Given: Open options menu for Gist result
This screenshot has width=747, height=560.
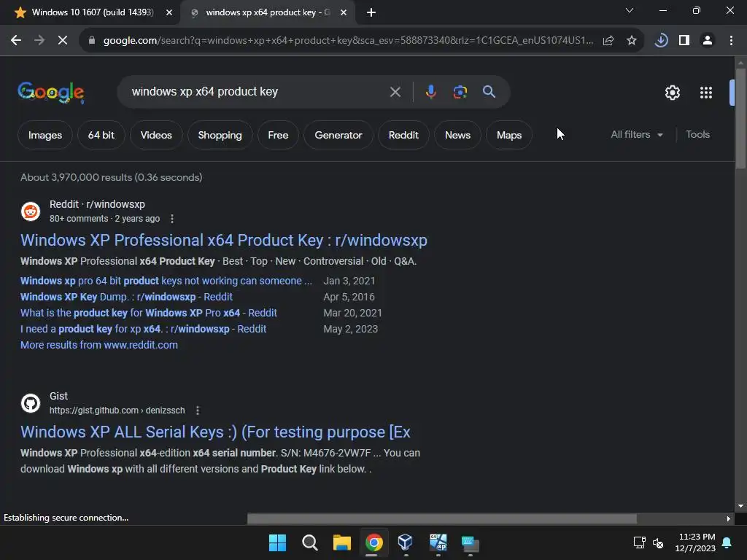Looking at the screenshot, I should coord(198,411).
